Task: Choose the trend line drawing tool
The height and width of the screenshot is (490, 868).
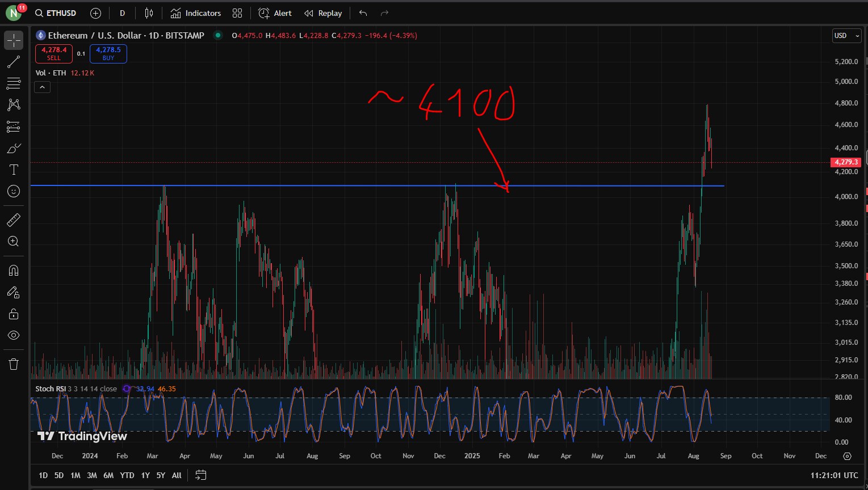Action: pos(14,62)
